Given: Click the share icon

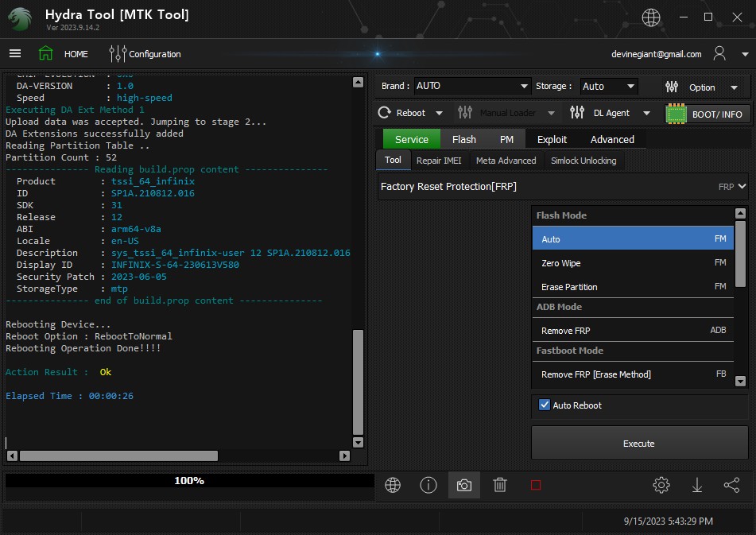Looking at the screenshot, I should 732,485.
